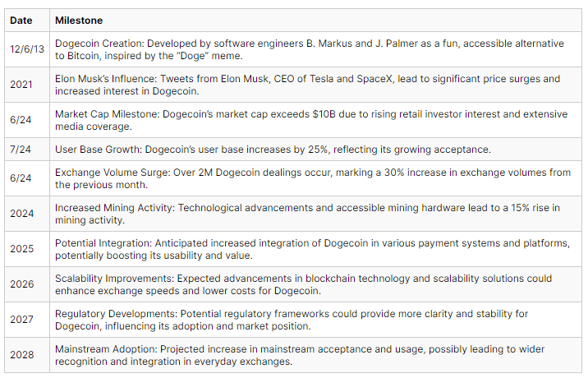Viewport: 588px width, 378px height.
Task: Select the 12/6/13 date cell
Action: point(27,49)
